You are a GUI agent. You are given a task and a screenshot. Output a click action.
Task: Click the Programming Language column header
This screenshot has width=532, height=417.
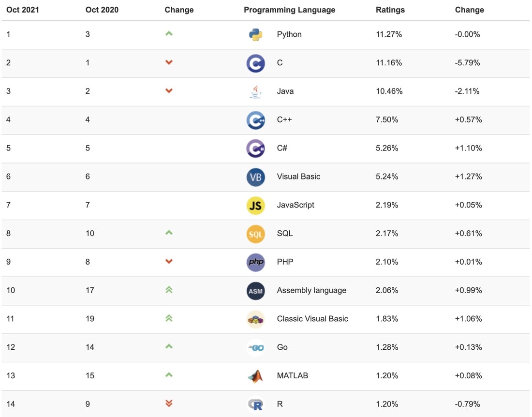[289, 10]
